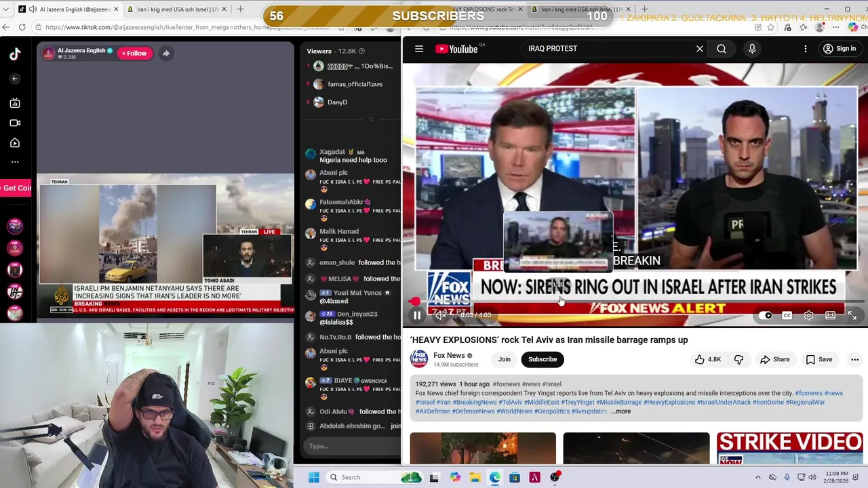This screenshot has width=868, height=488.
Task: Open the TikTok logo home link
Action: (15, 55)
